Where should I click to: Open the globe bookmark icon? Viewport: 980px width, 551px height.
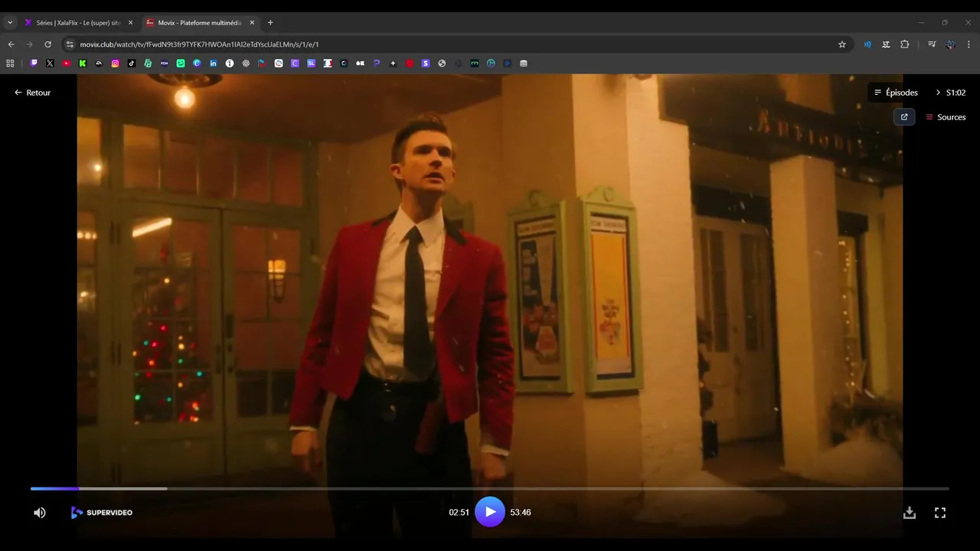coord(442,64)
